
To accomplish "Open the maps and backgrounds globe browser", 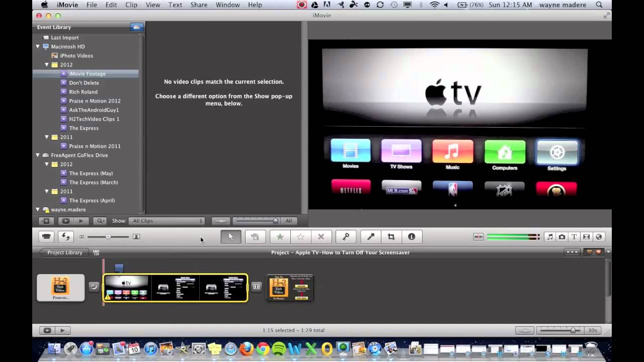I will [599, 237].
